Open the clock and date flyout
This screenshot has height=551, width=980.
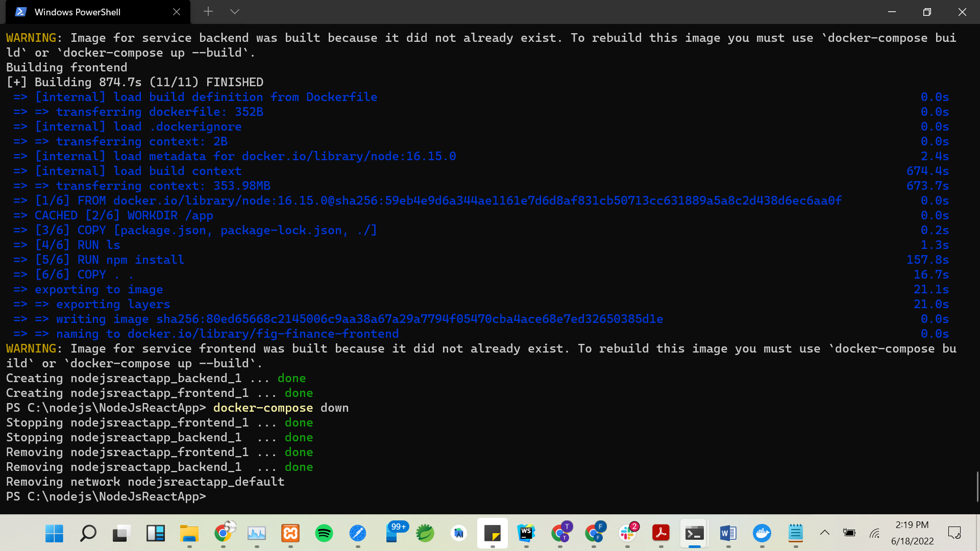point(912,533)
